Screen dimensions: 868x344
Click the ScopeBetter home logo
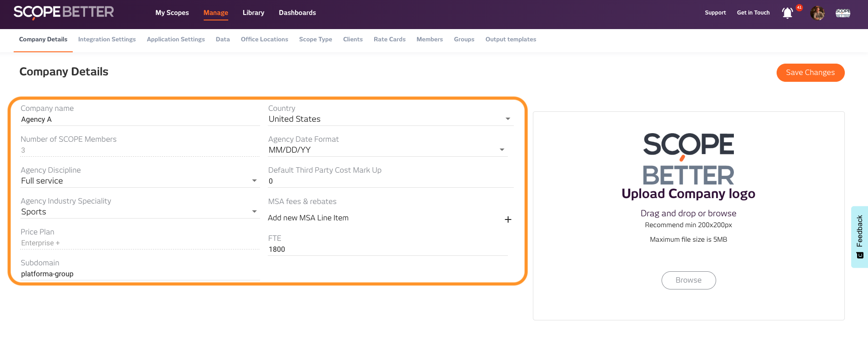(x=64, y=12)
